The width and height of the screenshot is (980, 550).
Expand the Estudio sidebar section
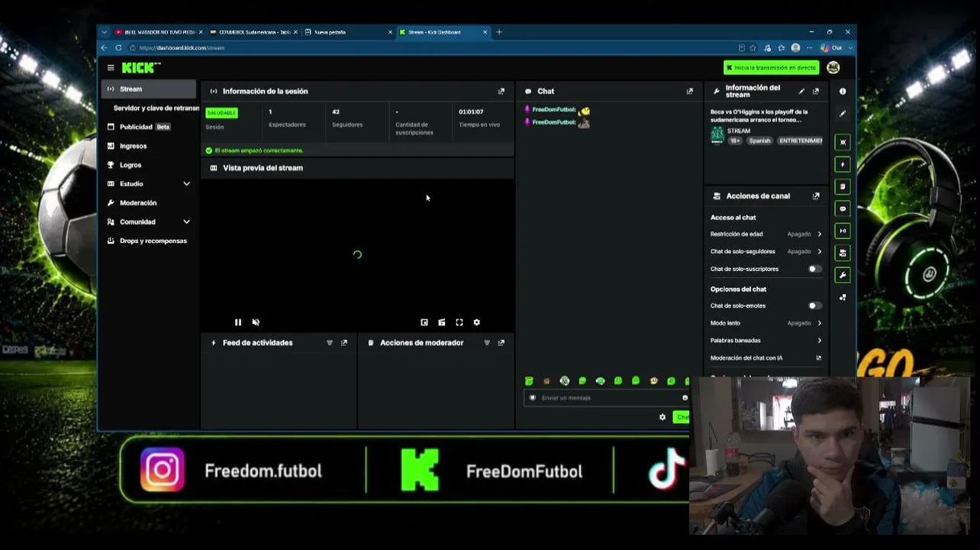tap(186, 184)
